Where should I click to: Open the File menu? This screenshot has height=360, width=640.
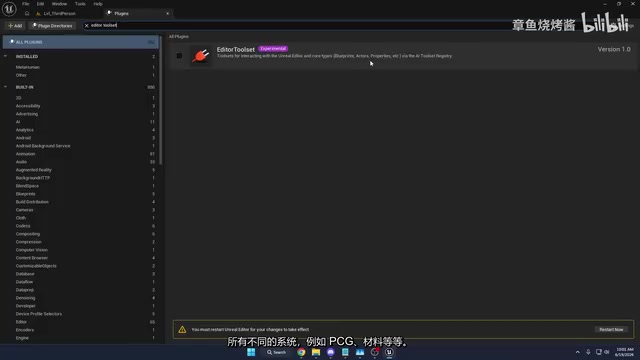point(26,4)
